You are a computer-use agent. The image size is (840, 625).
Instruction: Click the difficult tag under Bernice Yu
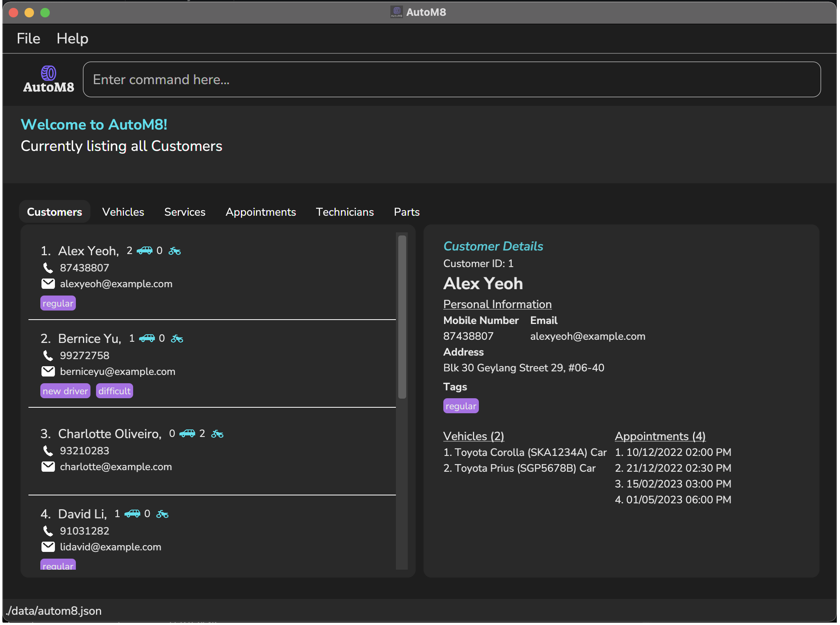click(x=114, y=391)
